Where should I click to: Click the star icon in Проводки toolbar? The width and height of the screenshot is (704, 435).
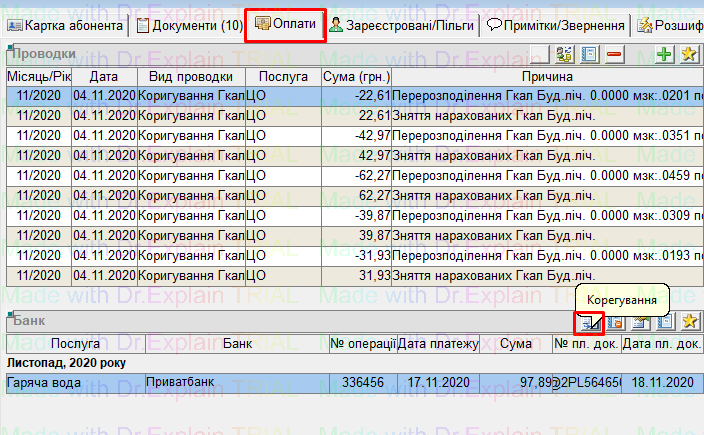[x=689, y=55]
